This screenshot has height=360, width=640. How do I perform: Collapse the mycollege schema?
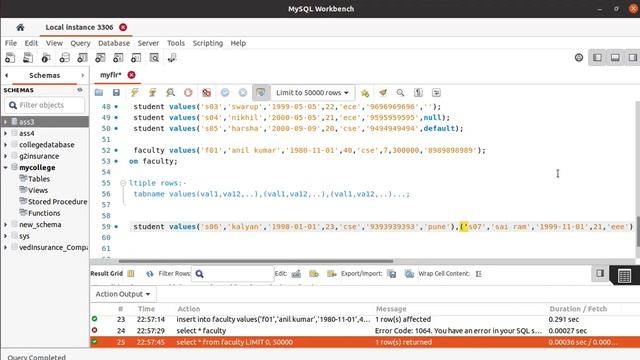6,167
